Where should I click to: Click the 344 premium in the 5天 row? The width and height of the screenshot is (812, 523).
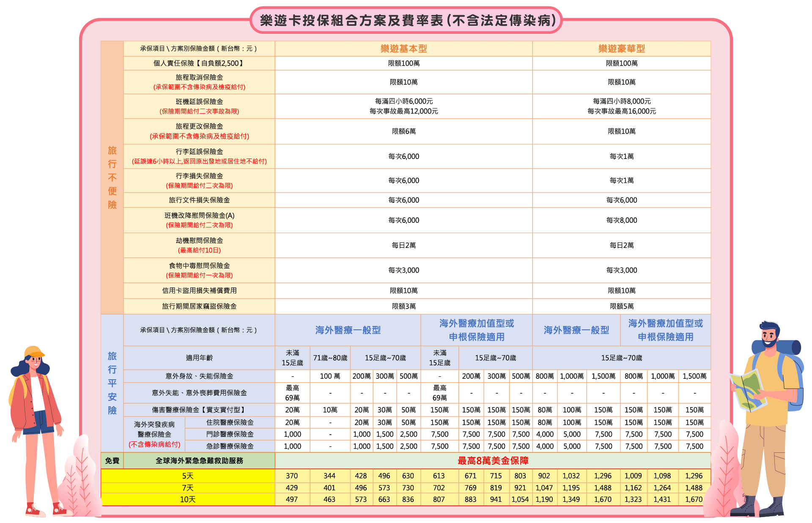tap(329, 476)
